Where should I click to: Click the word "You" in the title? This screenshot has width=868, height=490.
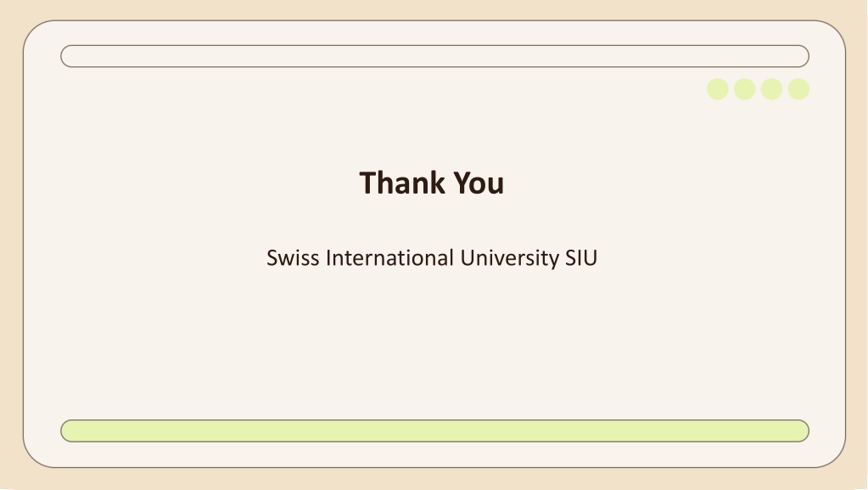pyautogui.click(x=479, y=183)
